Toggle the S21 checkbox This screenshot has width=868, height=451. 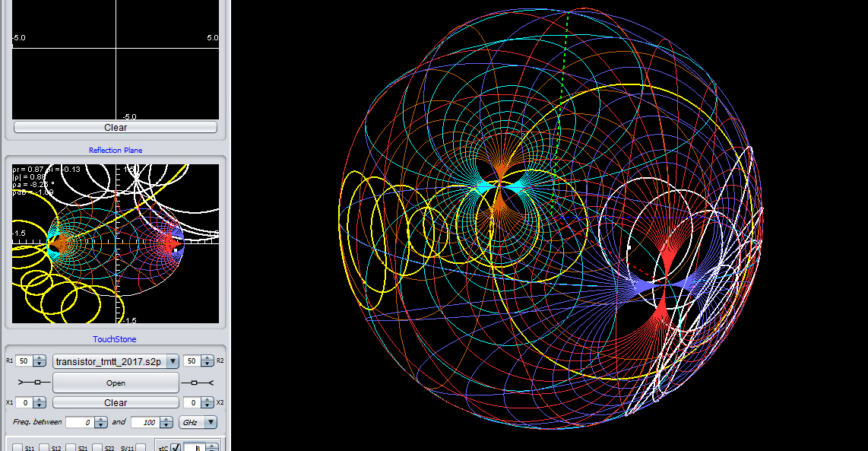tap(71, 448)
